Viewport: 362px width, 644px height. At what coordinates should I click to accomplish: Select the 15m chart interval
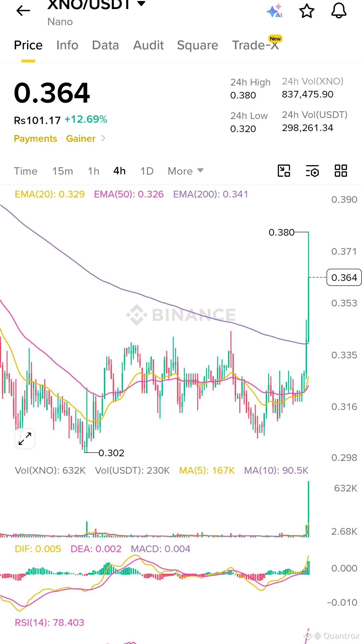[63, 171]
